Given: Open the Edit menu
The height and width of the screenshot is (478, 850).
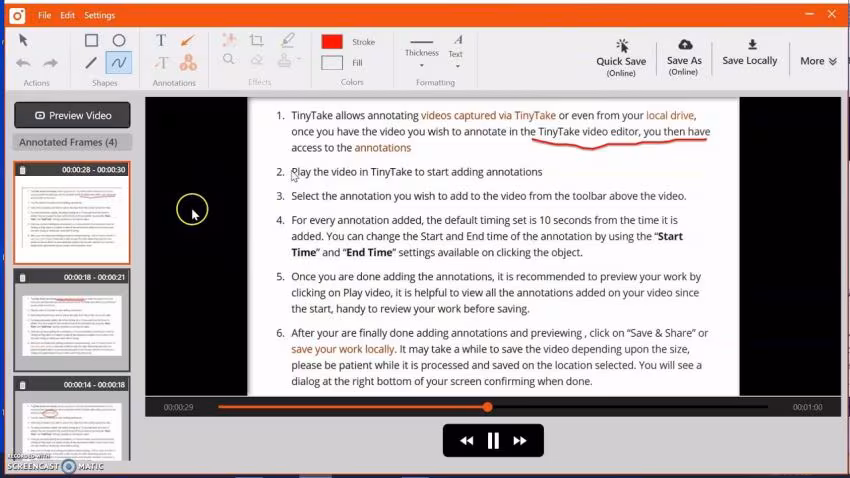Looking at the screenshot, I should (x=67, y=15).
